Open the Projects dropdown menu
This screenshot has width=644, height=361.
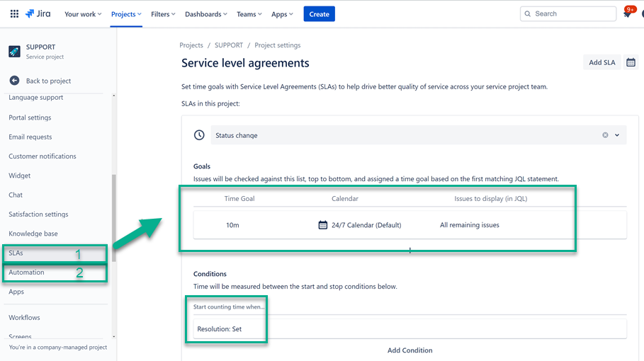[126, 14]
